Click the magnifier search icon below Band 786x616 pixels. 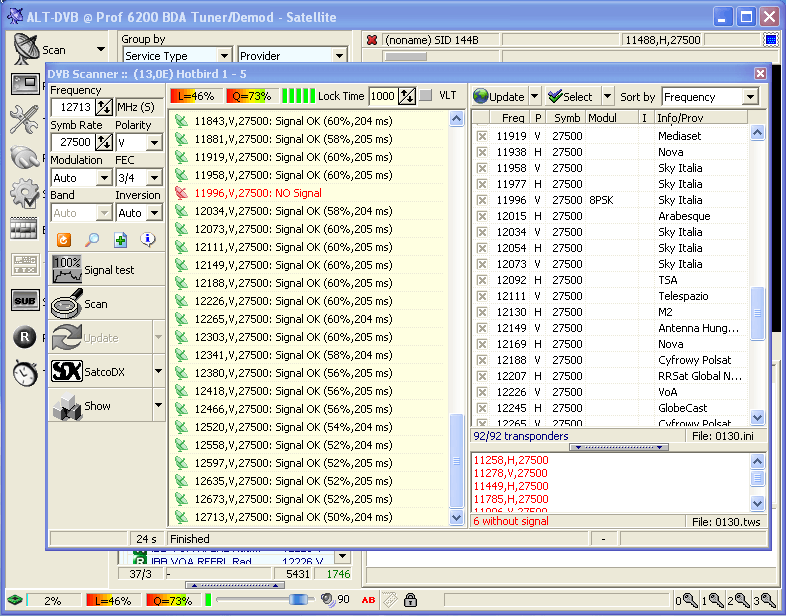92,240
